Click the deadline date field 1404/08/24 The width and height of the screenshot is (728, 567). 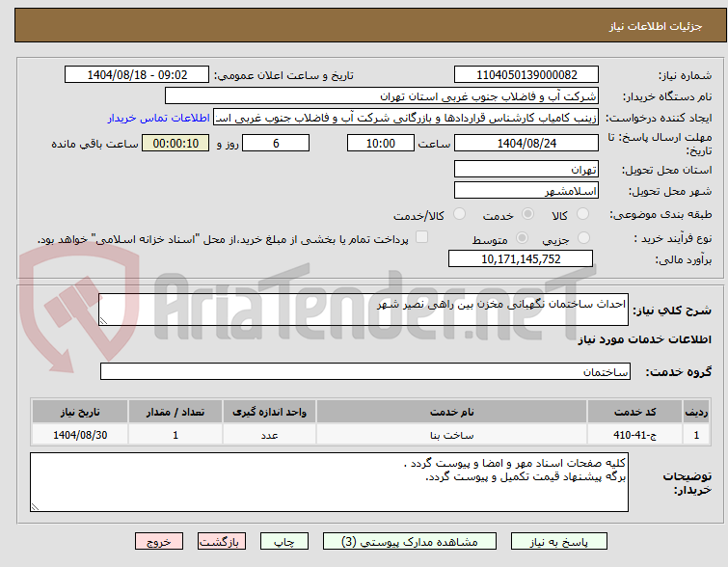click(526, 143)
